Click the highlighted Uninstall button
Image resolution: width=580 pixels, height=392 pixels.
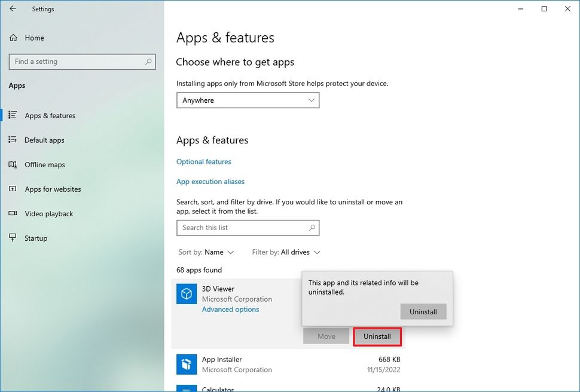(377, 336)
